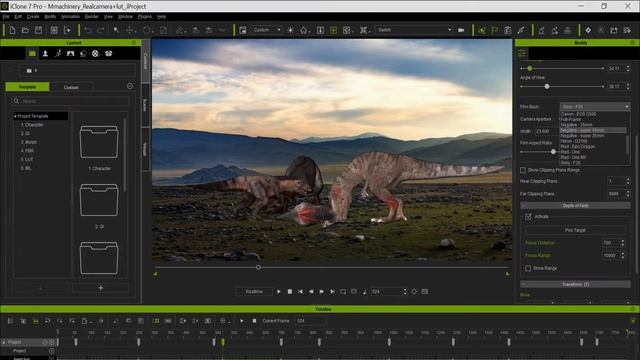Open the File menu
640x360 pixels.
tap(6, 17)
